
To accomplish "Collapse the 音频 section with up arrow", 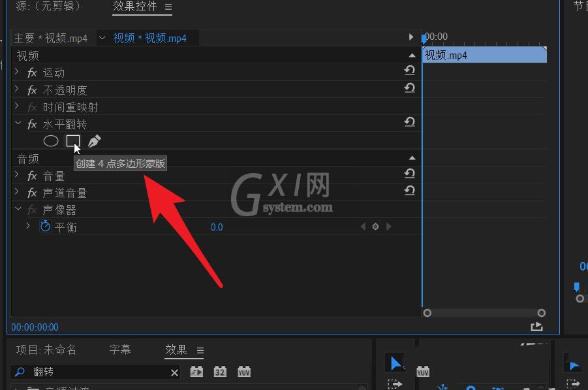I will [412, 158].
